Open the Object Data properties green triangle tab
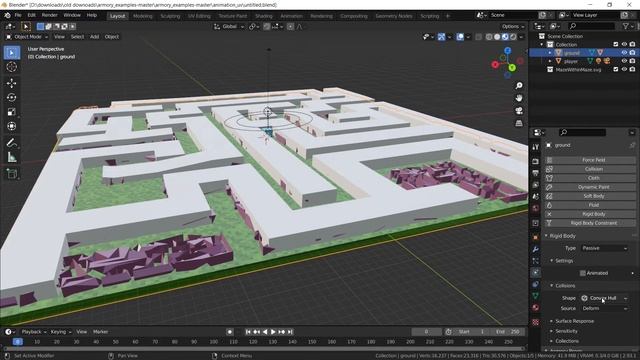 [536, 296]
